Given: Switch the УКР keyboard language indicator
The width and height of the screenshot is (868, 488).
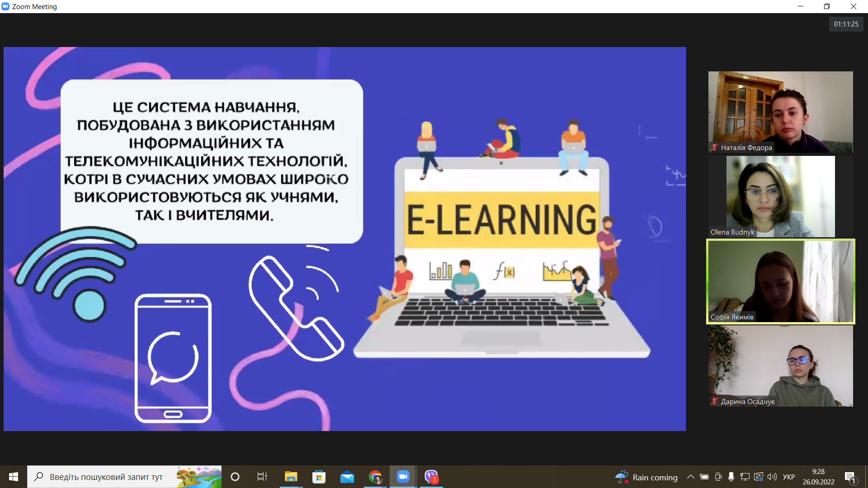Looking at the screenshot, I should pyautogui.click(x=789, y=477).
